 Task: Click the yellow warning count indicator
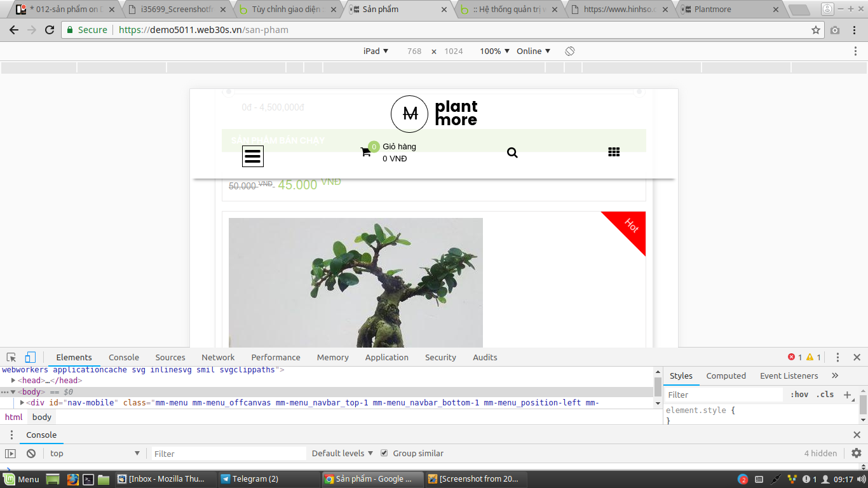pyautogui.click(x=814, y=357)
